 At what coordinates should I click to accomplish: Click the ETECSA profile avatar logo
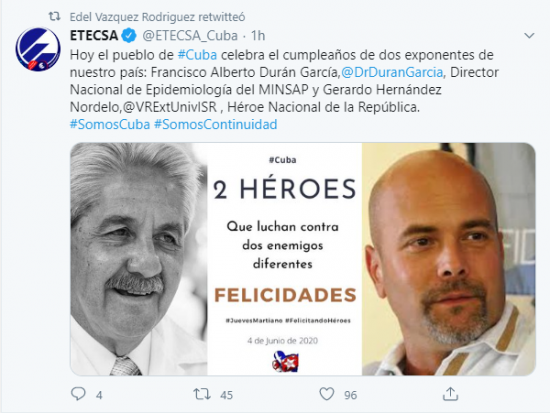click(38, 49)
